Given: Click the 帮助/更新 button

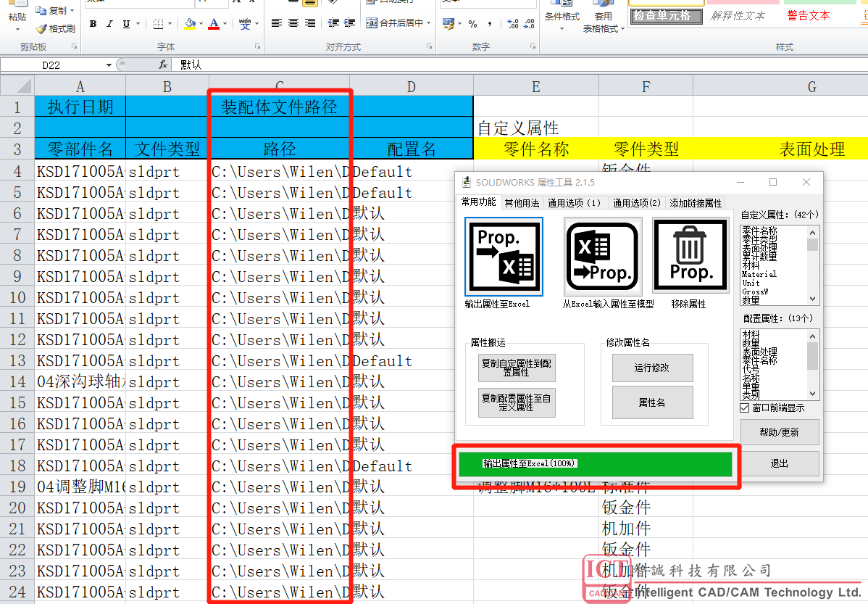Looking at the screenshot, I should (x=780, y=432).
